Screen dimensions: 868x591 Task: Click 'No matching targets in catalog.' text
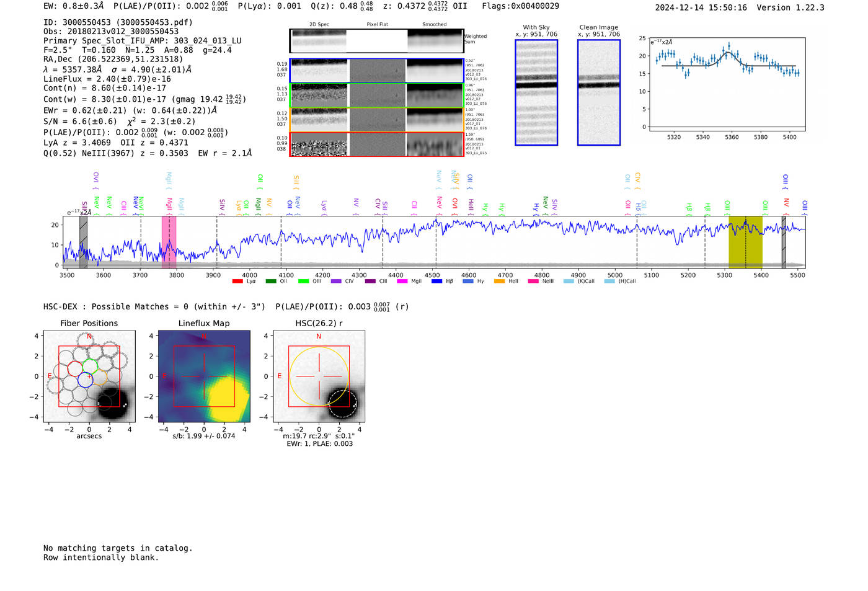[118, 548]
